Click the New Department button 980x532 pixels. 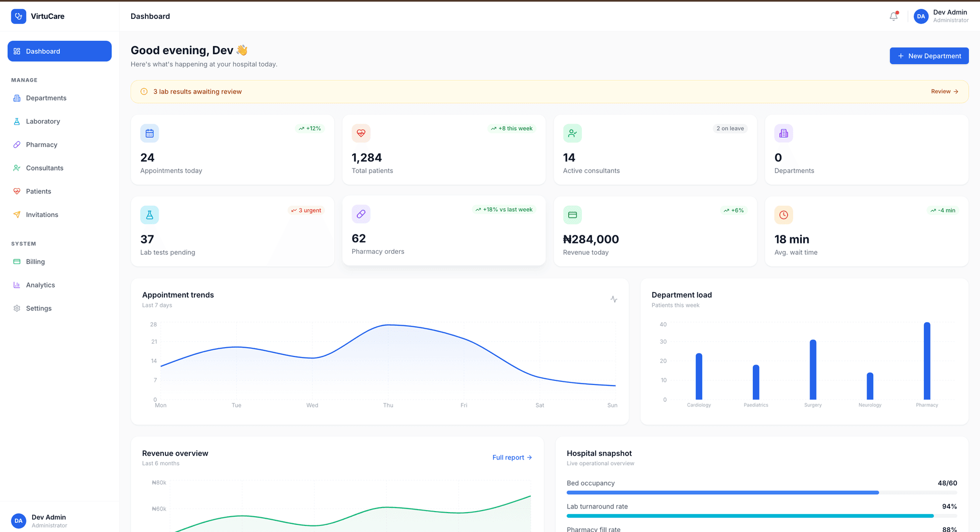pyautogui.click(x=929, y=56)
